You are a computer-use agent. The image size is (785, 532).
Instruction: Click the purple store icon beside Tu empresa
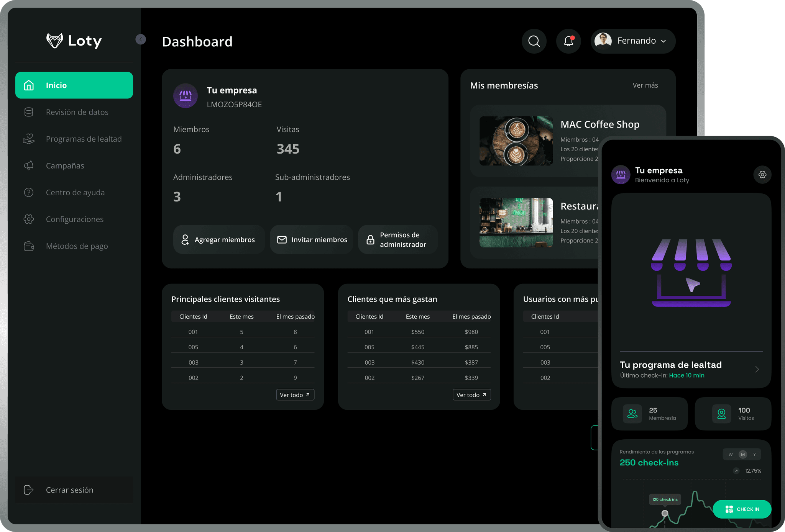[186, 96]
